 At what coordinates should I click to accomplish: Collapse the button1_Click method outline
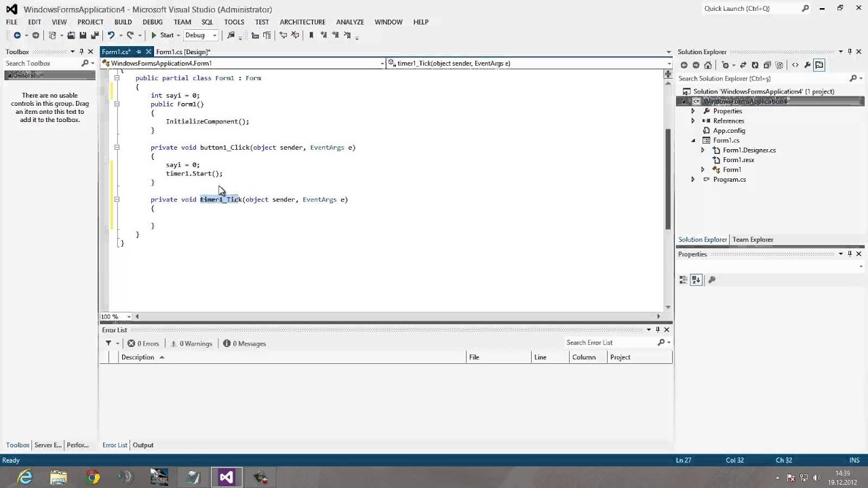coord(117,147)
